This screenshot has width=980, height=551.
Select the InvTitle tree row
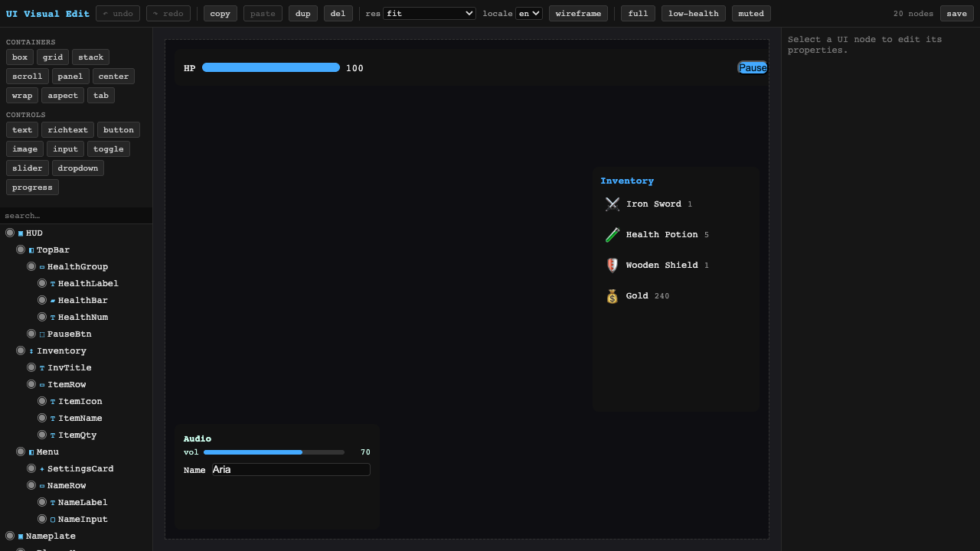77,367
